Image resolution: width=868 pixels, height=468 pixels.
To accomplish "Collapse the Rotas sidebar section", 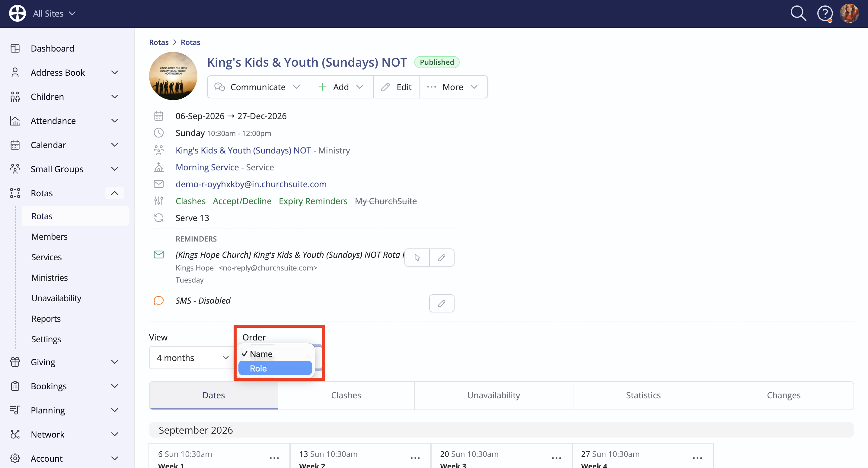I will [x=115, y=193].
